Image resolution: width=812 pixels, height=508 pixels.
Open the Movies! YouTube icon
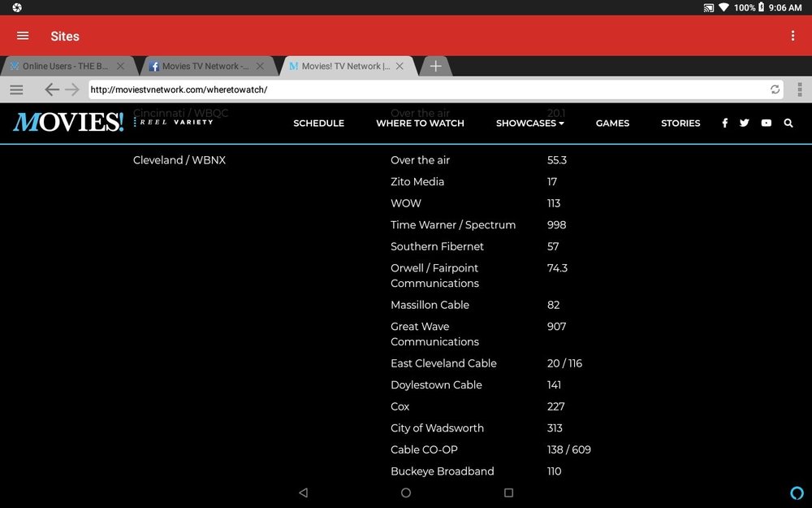(766, 123)
